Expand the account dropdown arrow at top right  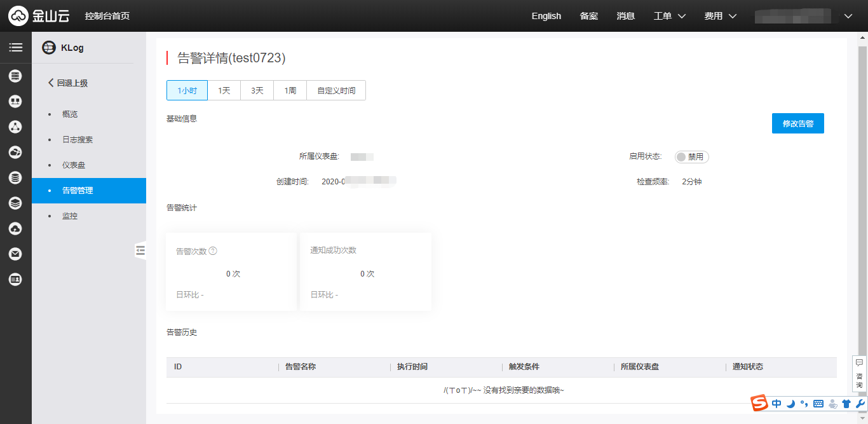point(848,16)
